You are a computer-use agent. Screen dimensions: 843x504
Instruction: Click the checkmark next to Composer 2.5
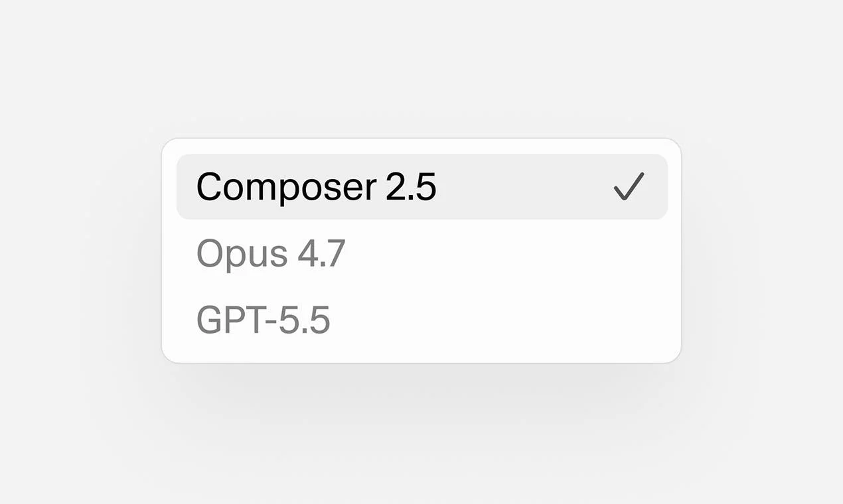[629, 186]
